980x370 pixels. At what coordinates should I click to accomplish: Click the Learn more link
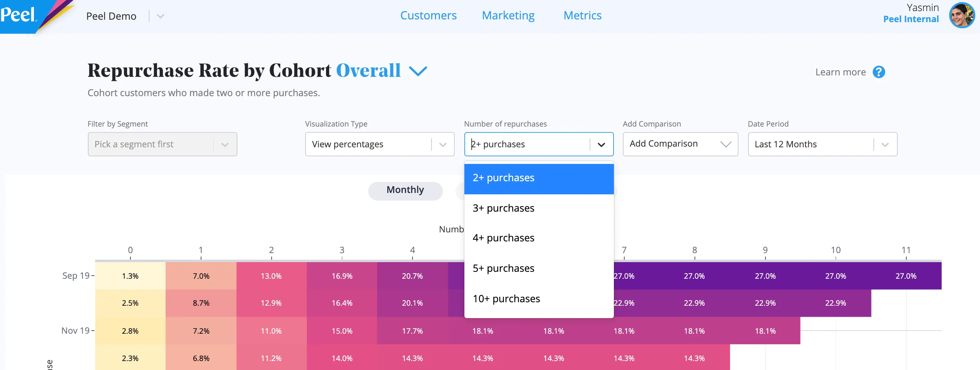click(x=840, y=72)
